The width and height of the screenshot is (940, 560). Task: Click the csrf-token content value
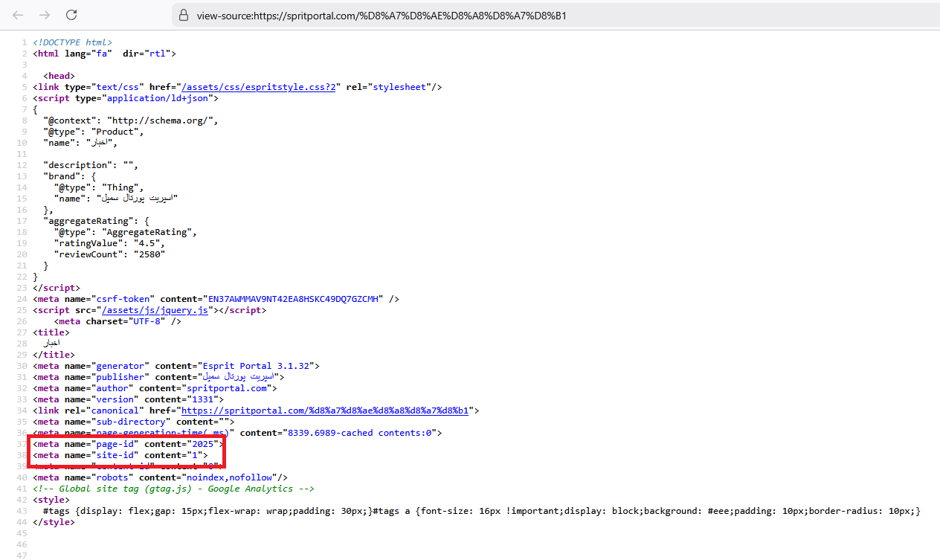[294, 299]
